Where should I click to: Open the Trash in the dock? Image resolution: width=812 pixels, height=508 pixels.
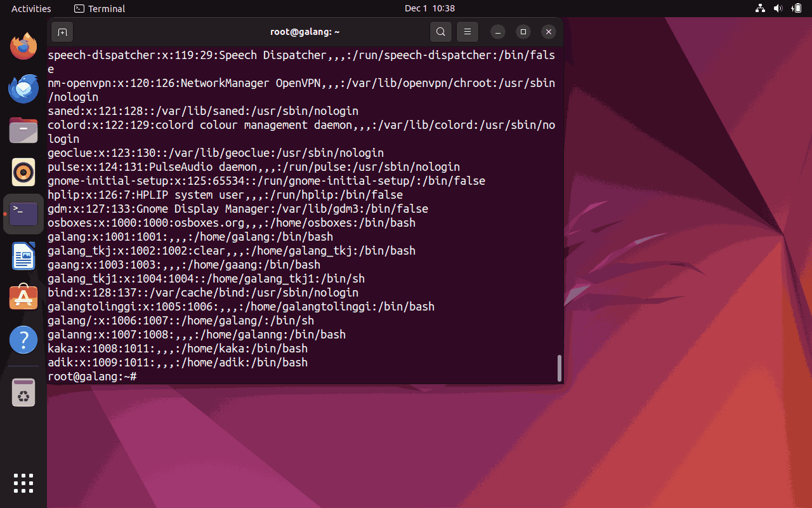coord(23,392)
